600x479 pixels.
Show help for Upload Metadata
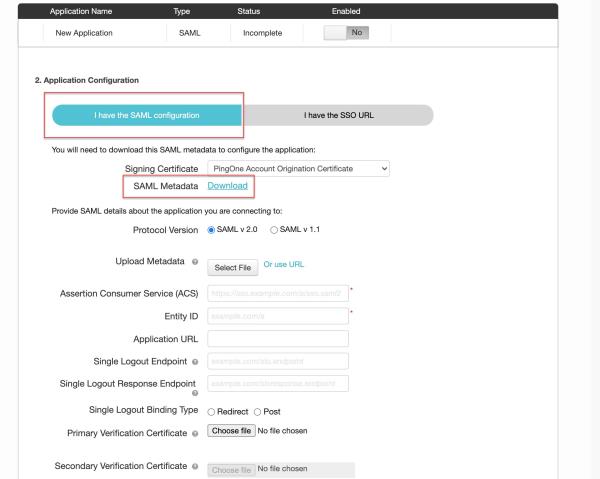195,262
